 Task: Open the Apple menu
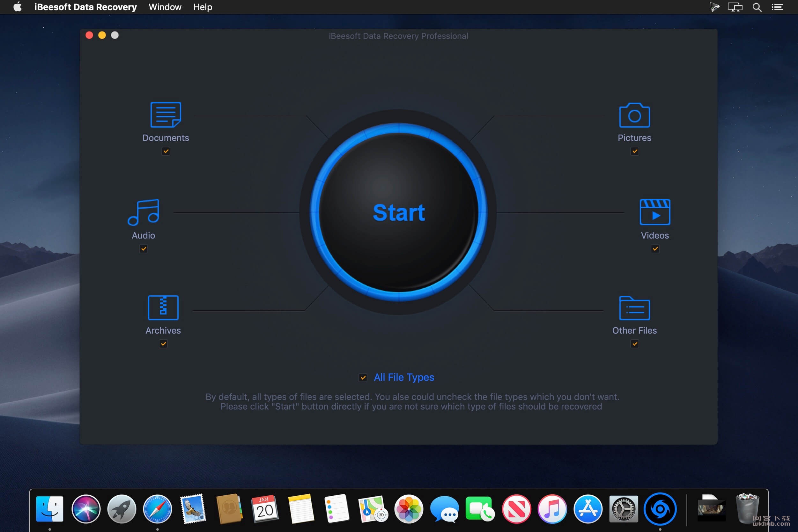[x=17, y=7]
